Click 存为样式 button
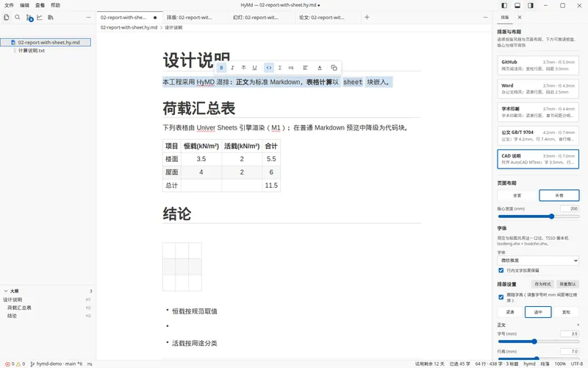The width and height of the screenshot is (588, 368). (x=542, y=284)
